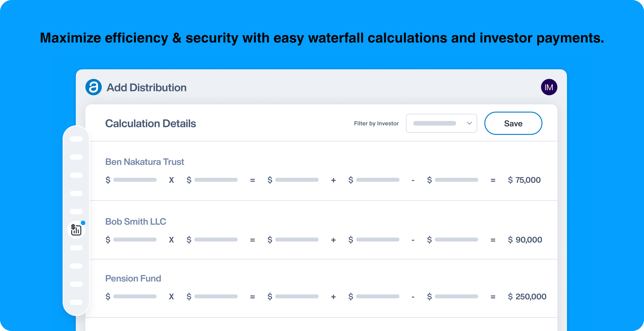644x331 pixels.
Task: Open the Pension Fund investor
Action: click(x=133, y=278)
